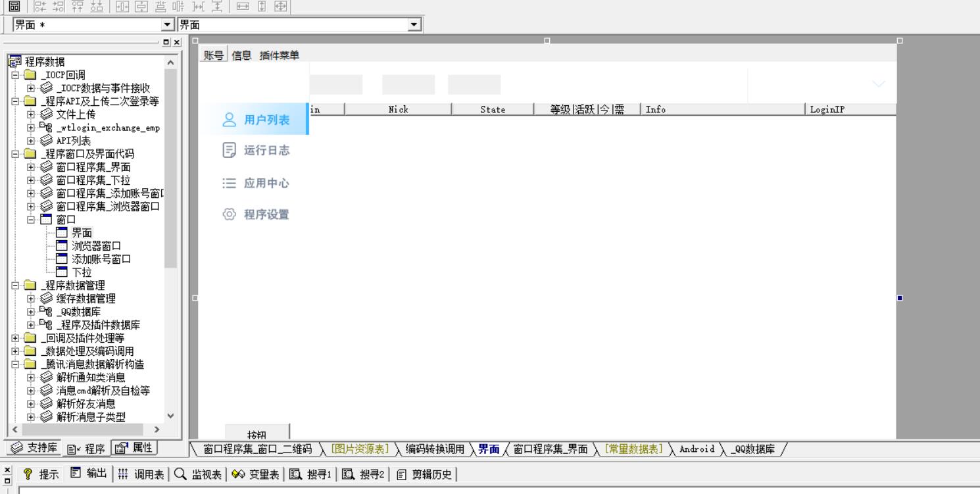Open the 支持库 panel tab

35,448
